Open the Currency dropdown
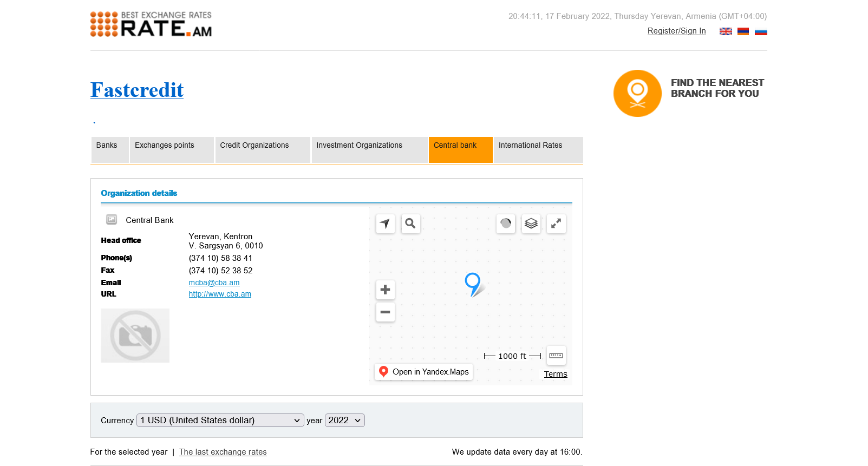The height and width of the screenshot is (466, 868). pyautogui.click(x=220, y=421)
